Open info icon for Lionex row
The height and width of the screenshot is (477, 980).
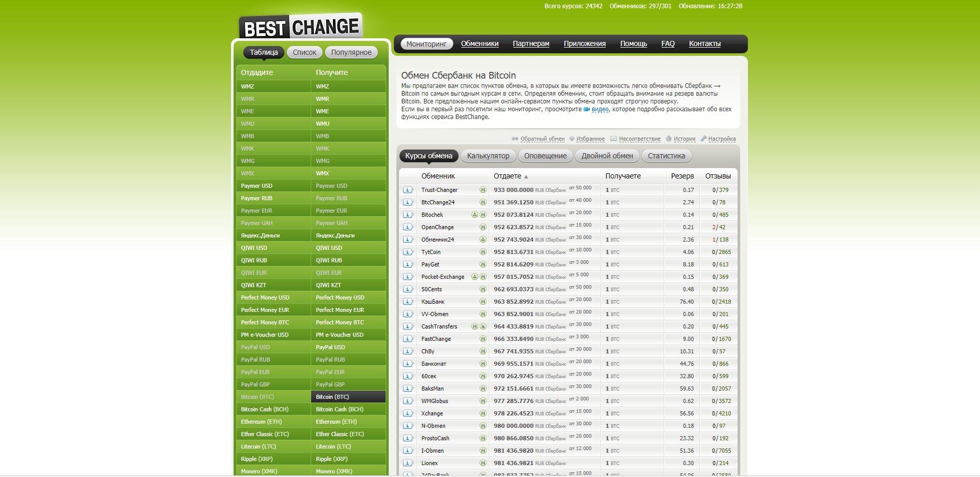[x=408, y=463]
